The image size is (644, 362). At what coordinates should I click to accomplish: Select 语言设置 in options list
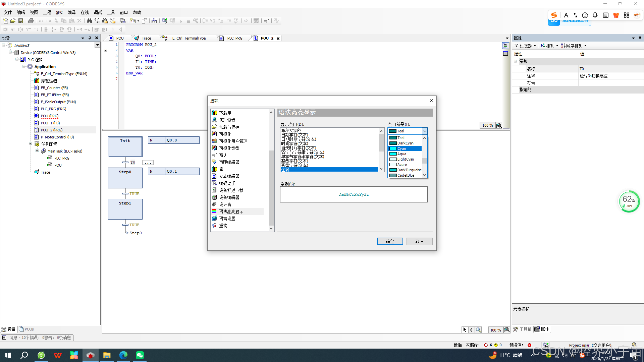(227, 219)
